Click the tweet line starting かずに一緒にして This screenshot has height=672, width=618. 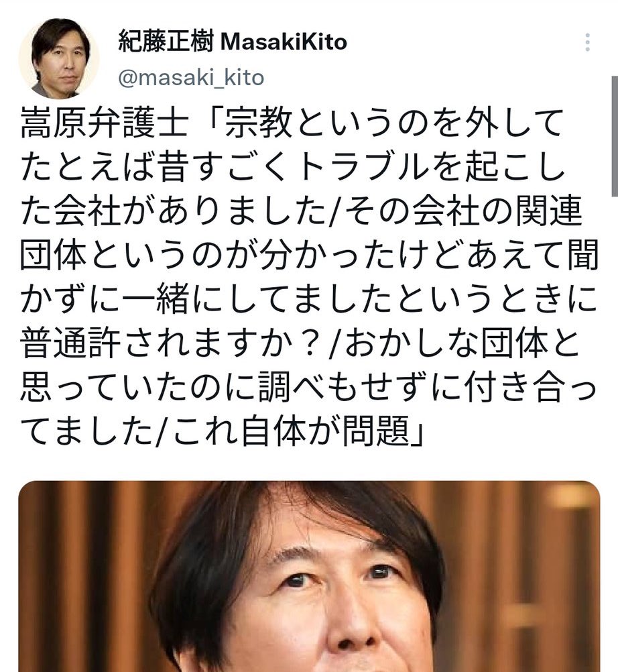point(309,300)
